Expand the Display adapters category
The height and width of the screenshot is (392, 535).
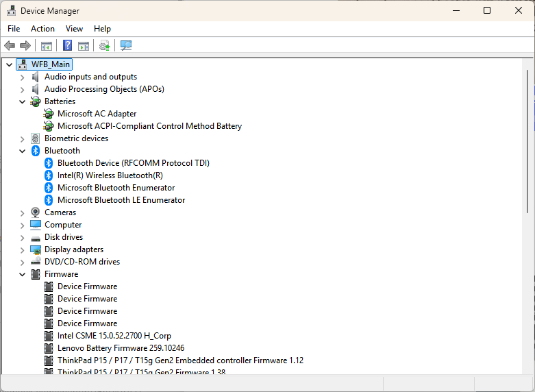23,249
